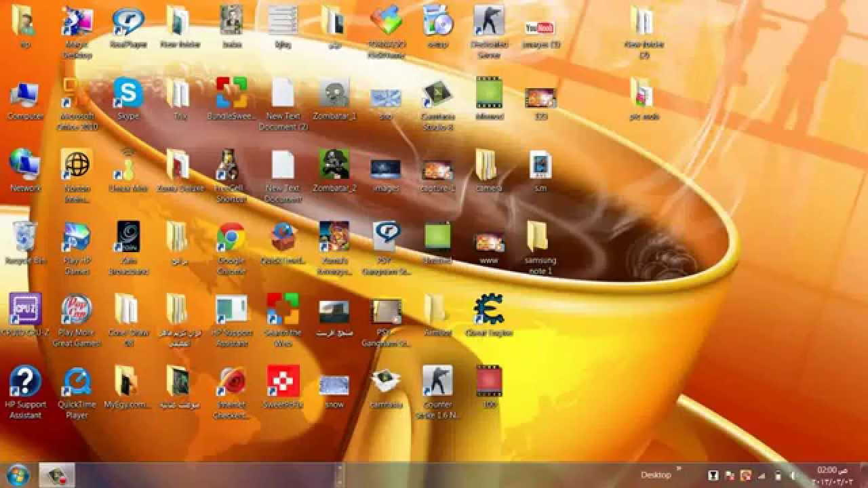Screen dimensions: 868x488
Task: Open the Network desktop icon
Action: tap(25, 171)
